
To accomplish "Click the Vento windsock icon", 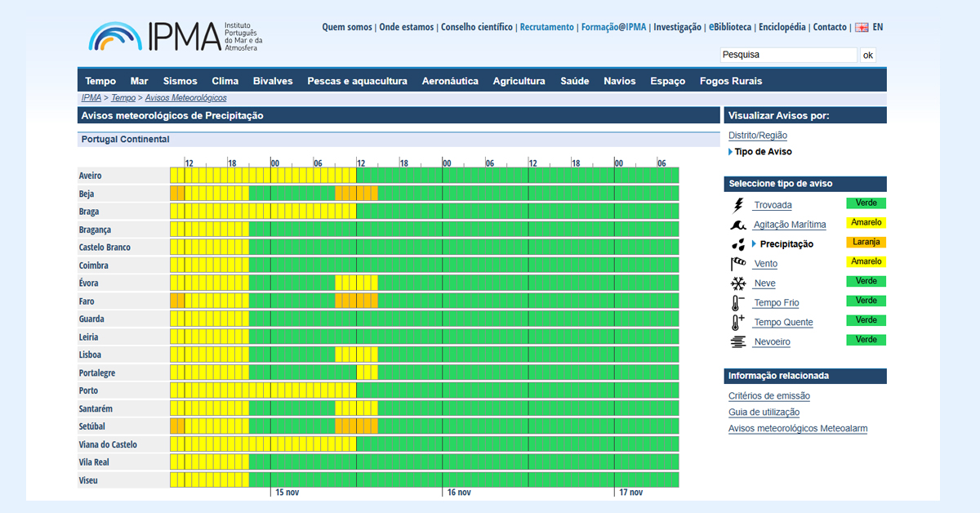I will click(x=738, y=264).
